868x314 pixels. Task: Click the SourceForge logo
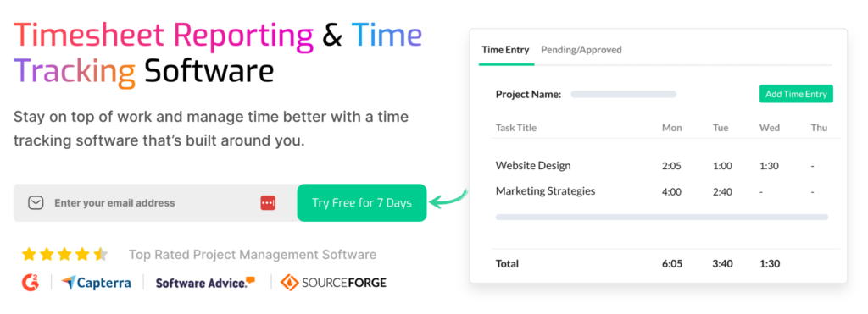point(334,283)
